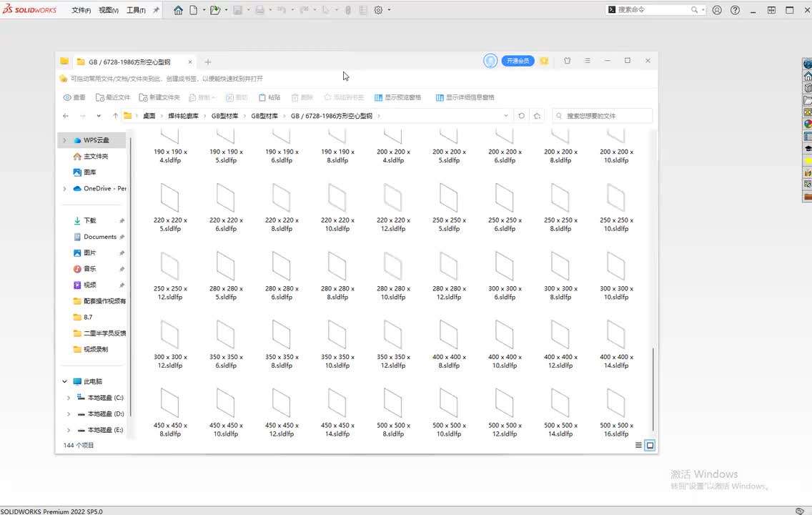
Task: Click the gold membership badge icon
Action: coord(544,61)
